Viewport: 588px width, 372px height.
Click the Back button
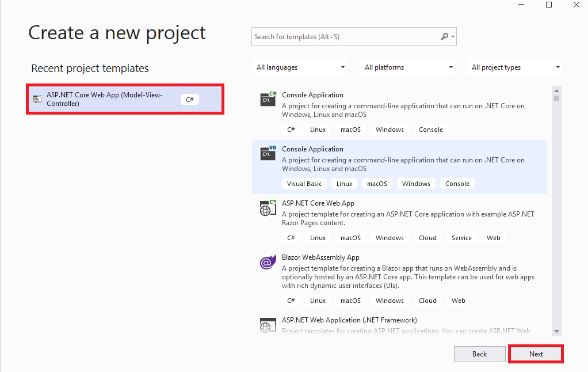coord(479,354)
